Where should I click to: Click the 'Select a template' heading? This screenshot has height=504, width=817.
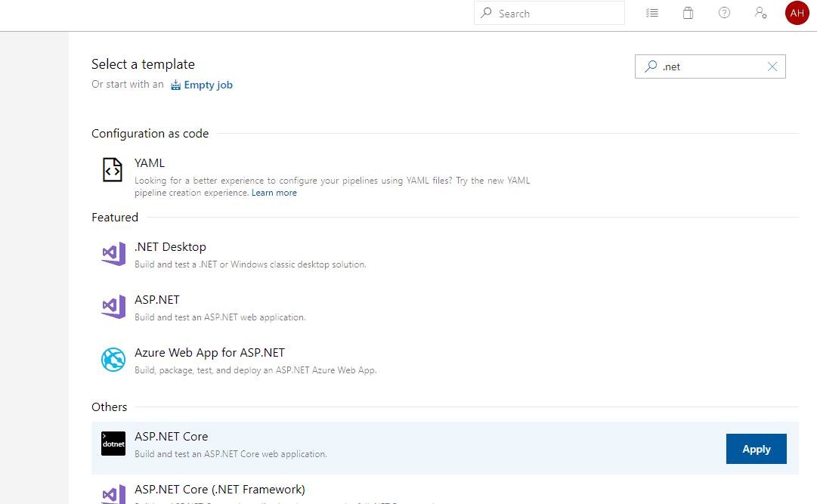[x=144, y=64]
